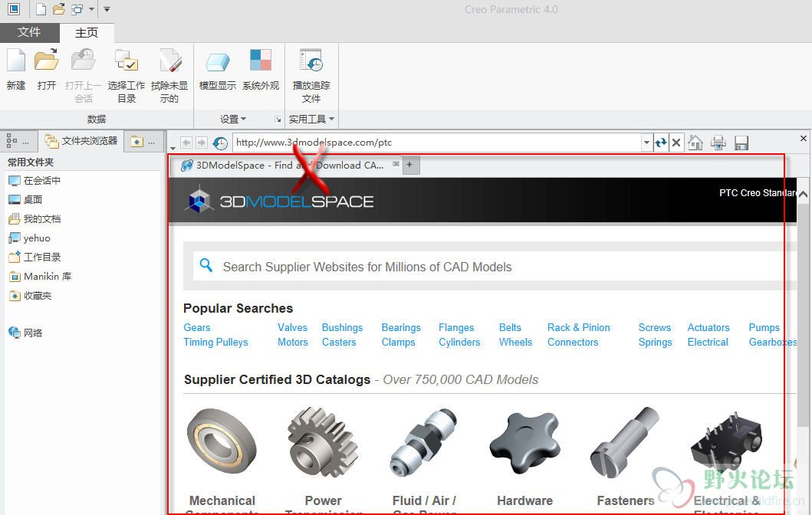Switch to the 主页 (Home) ribbon tab
The height and width of the screenshot is (515, 812).
(87, 33)
